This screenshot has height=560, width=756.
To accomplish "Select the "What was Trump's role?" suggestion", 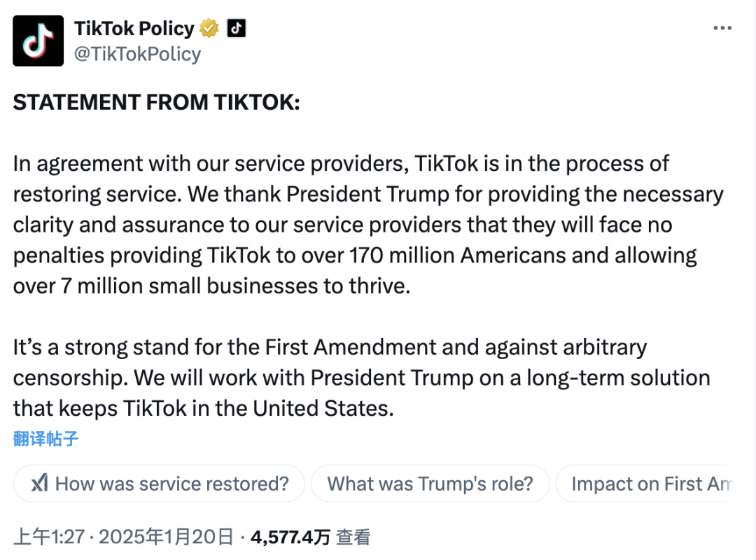I will point(430,483).
